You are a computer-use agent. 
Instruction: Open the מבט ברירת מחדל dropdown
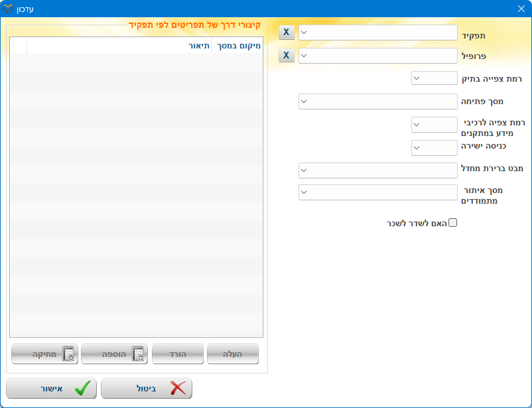point(378,170)
